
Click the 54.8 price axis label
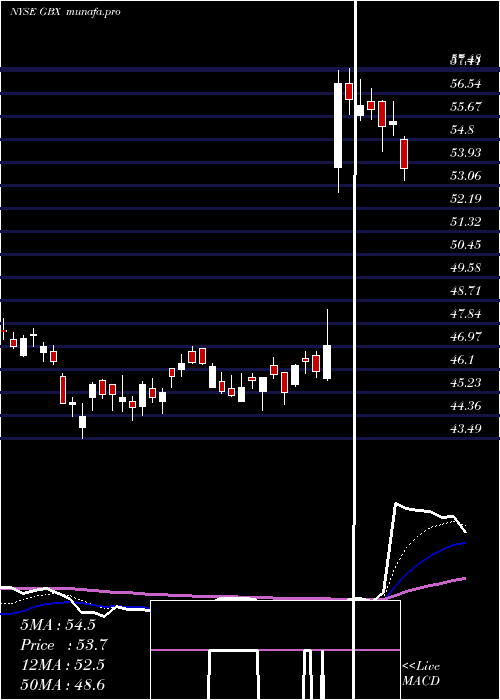click(x=462, y=130)
